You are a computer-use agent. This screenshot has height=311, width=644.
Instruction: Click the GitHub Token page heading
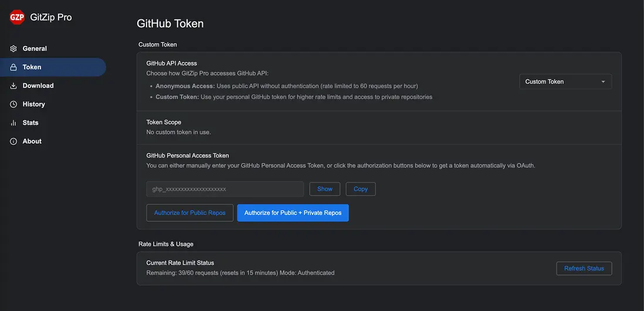point(170,23)
